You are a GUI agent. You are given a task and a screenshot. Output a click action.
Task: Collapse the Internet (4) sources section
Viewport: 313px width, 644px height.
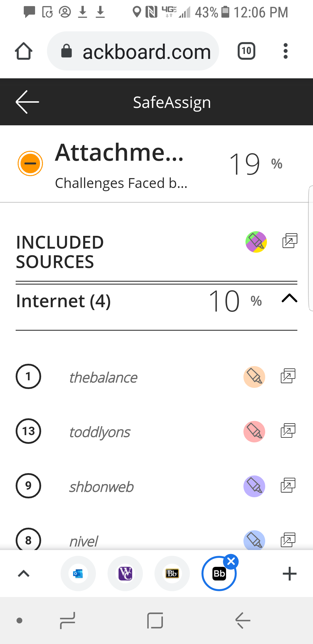click(x=290, y=298)
